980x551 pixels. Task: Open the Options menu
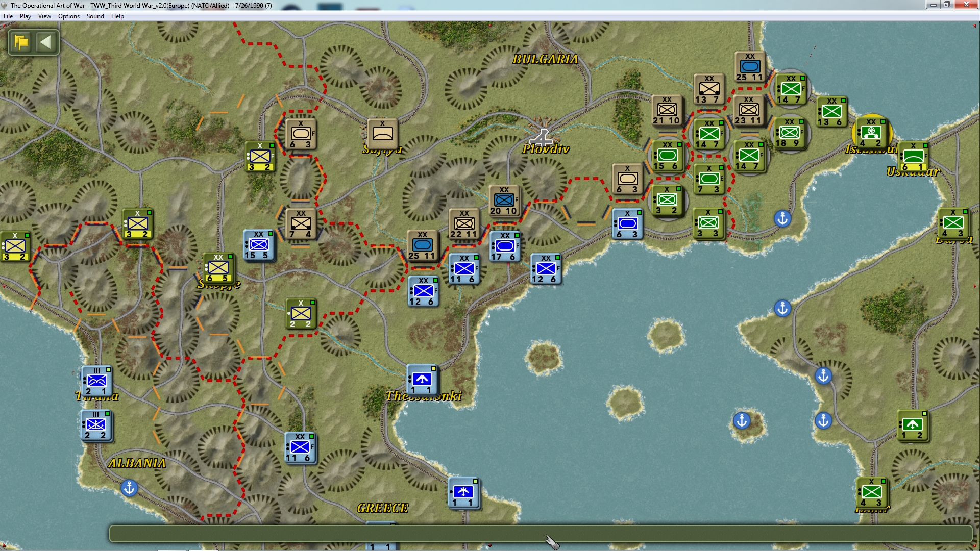[x=69, y=16]
